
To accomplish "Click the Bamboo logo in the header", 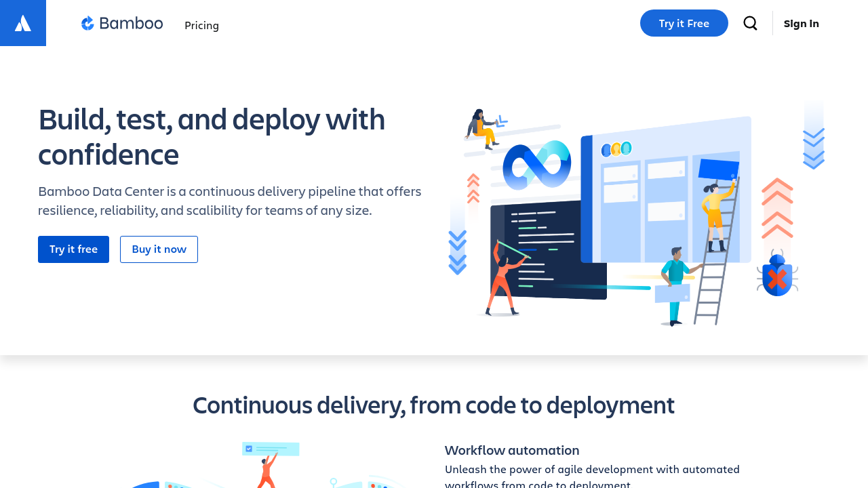I will pyautogui.click(x=122, y=24).
